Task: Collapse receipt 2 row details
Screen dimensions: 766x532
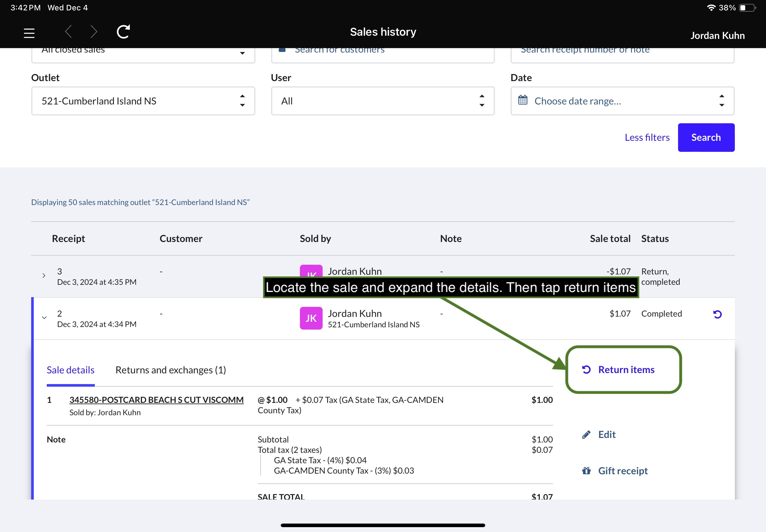Action: pos(44,318)
